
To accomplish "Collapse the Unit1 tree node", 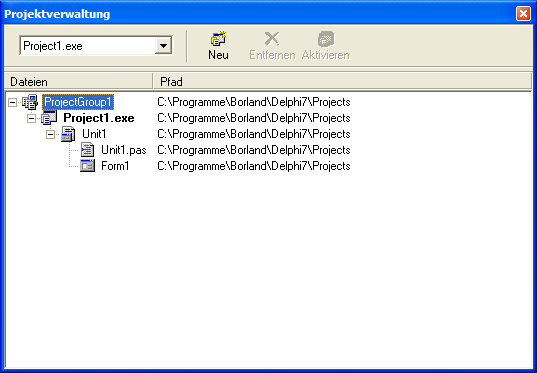I will (x=50, y=134).
